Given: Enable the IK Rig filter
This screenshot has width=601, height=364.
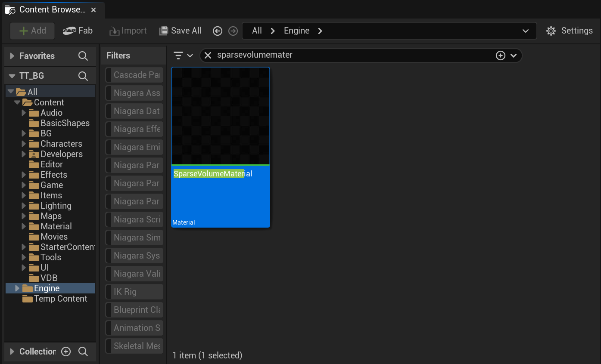Looking at the screenshot, I should click(134, 292).
